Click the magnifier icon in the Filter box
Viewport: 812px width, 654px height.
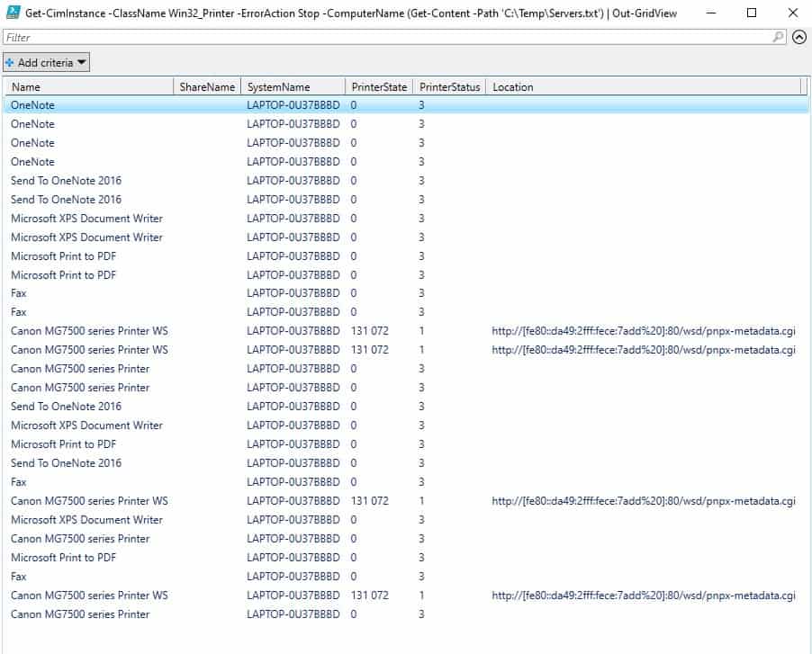click(778, 37)
